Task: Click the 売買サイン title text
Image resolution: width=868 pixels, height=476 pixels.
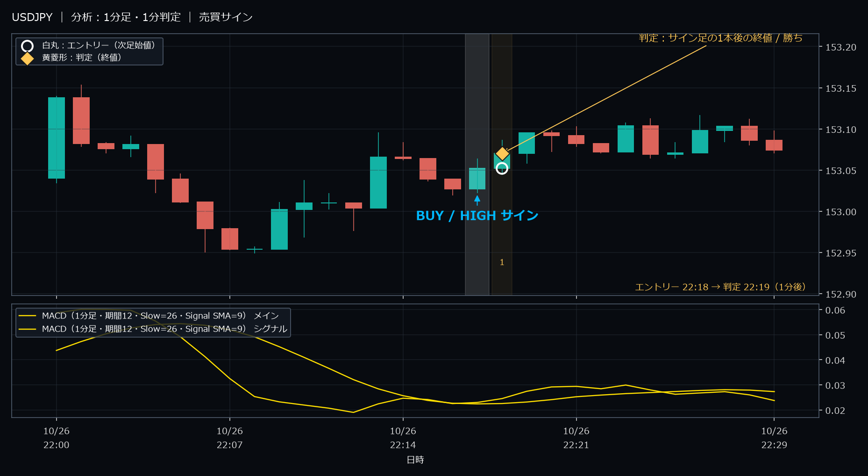Action: pos(226,17)
